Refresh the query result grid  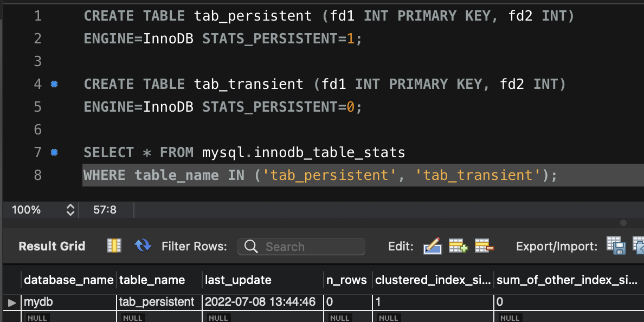point(142,245)
